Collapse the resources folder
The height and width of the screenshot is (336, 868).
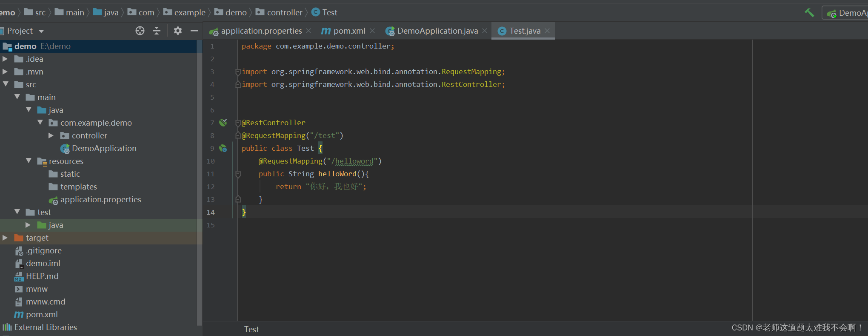[x=29, y=161]
